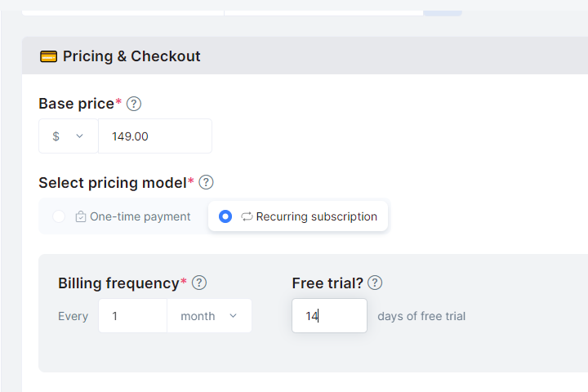Screen dimensions: 588x392
Task: Click the Billing frequency field label
Action: pos(118,283)
